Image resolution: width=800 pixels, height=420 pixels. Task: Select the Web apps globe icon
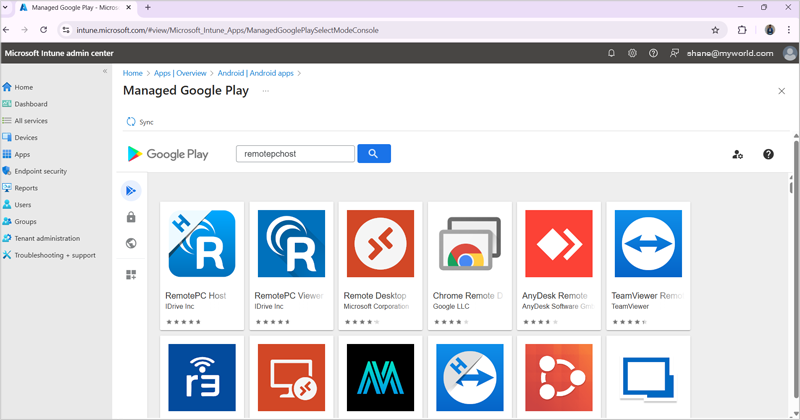(131, 243)
